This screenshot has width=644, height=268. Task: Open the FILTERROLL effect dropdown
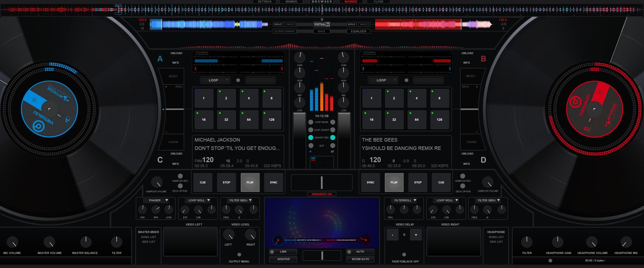[x=404, y=200]
